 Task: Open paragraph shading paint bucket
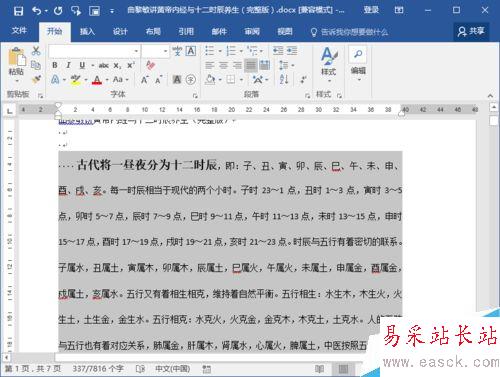210,80
